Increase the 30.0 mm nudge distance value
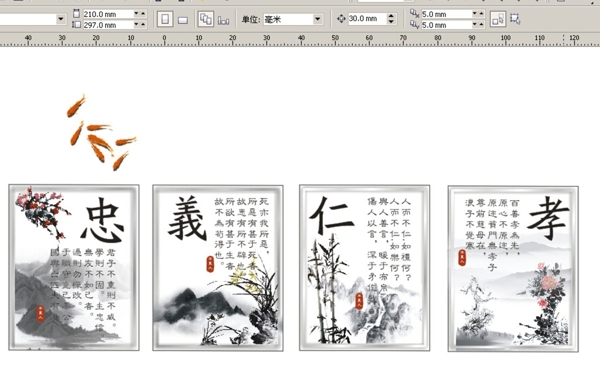This screenshot has width=600, height=387. (x=391, y=16)
